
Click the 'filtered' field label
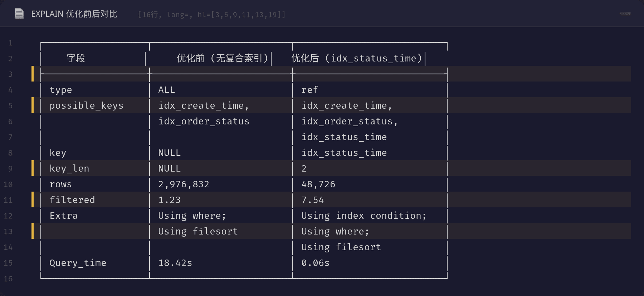click(x=72, y=200)
